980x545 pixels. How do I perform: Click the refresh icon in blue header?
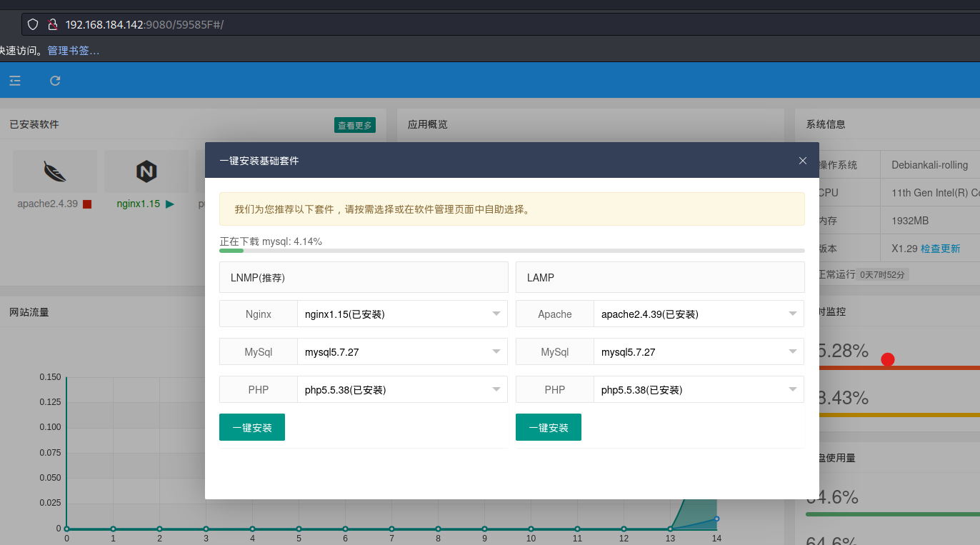pos(55,81)
